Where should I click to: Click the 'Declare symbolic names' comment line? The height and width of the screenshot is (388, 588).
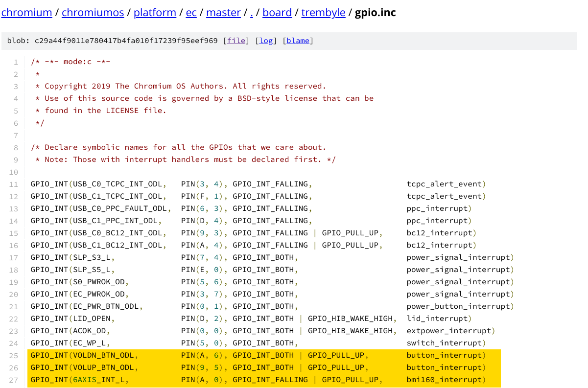(x=178, y=147)
